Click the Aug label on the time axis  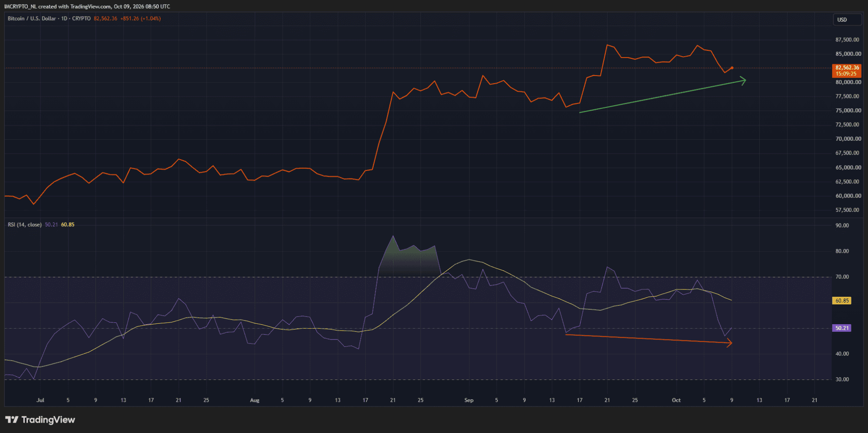tap(255, 400)
